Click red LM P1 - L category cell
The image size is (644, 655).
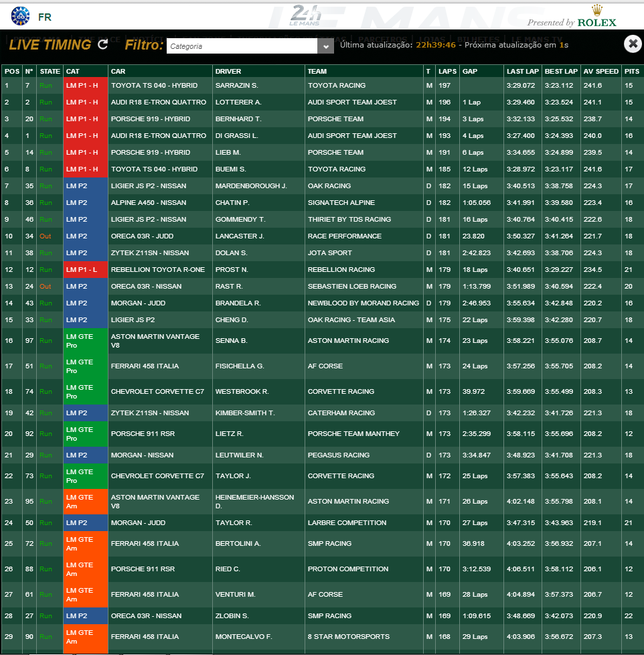click(85, 270)
